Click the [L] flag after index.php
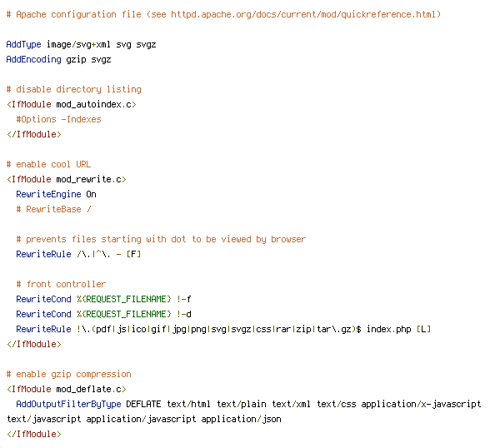Screen dimensions: 500x448 [x=424, y=329]
